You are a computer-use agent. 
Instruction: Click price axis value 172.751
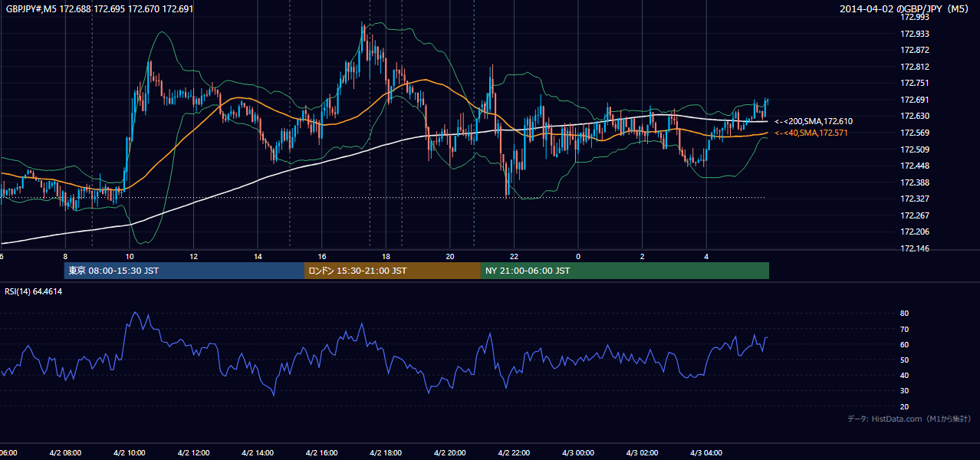[x=914, y=83]
